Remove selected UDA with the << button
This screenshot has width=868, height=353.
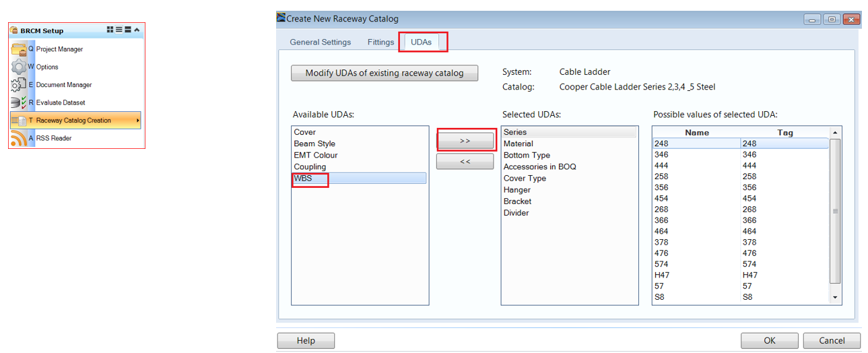(x=465, y=162)
